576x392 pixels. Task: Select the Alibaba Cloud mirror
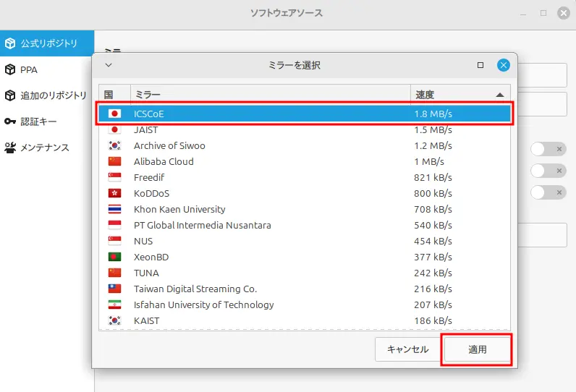tap(305, 161)
